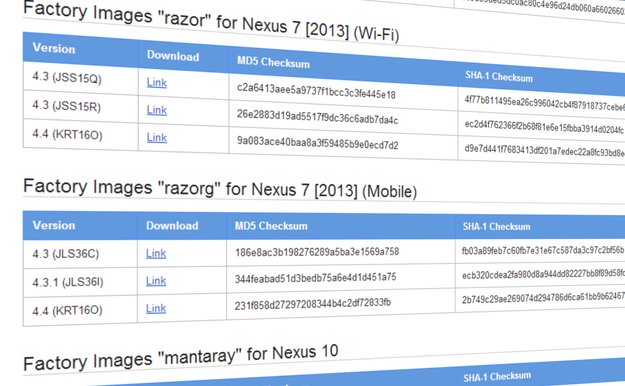Open the razorg 4.4 (KRT16O) download Link

click(156, 308)
